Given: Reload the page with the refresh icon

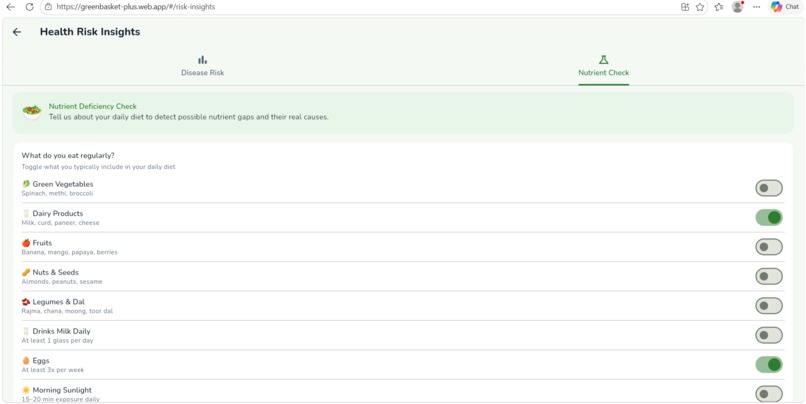Looking at the screenshot, I should pos(29,7).
